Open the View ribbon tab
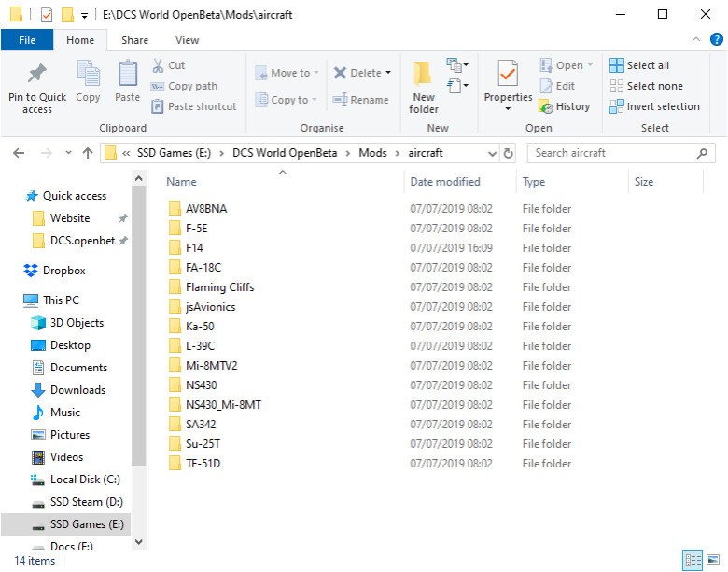This screenshot has width=728, height=572. tap(187, 40)
